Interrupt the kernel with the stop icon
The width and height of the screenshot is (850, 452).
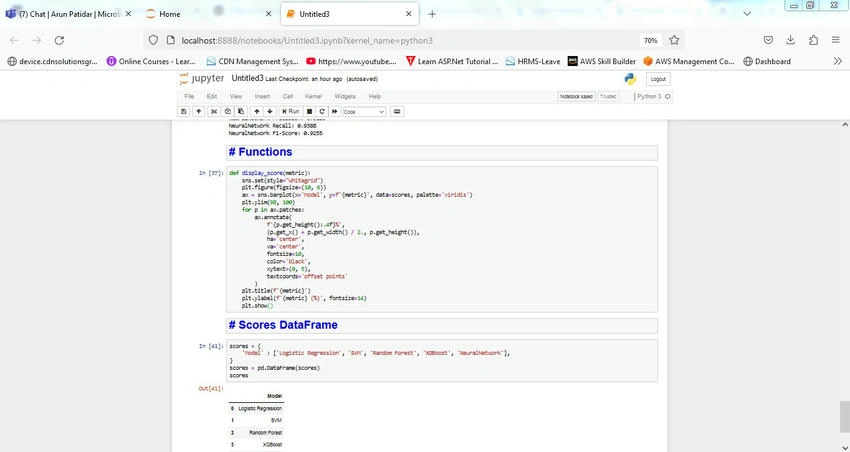(310, 112)
